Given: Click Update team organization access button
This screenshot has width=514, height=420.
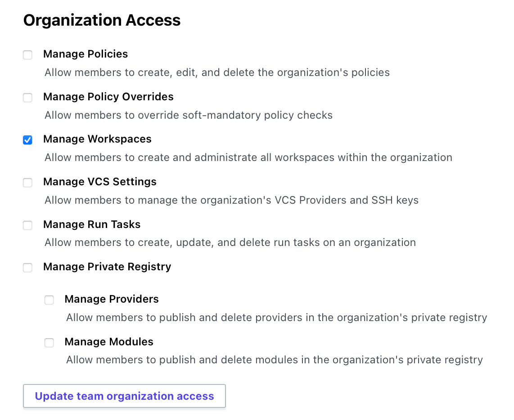Looking at the screenshot, I should pyautogui.click(x=124, y=396).
